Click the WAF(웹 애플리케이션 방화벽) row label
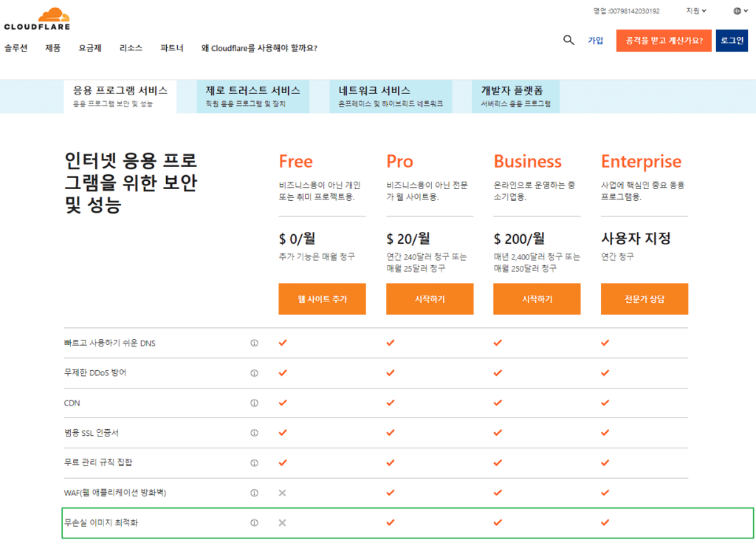The width and height of the screenshot is (756, 540). pos(115,493)
